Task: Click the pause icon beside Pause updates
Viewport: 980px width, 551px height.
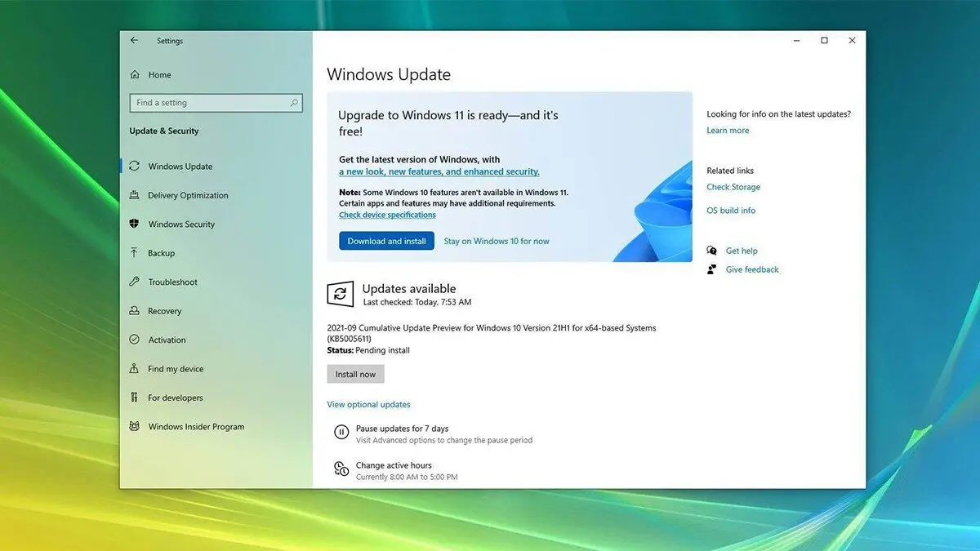Action: (341, 433)
